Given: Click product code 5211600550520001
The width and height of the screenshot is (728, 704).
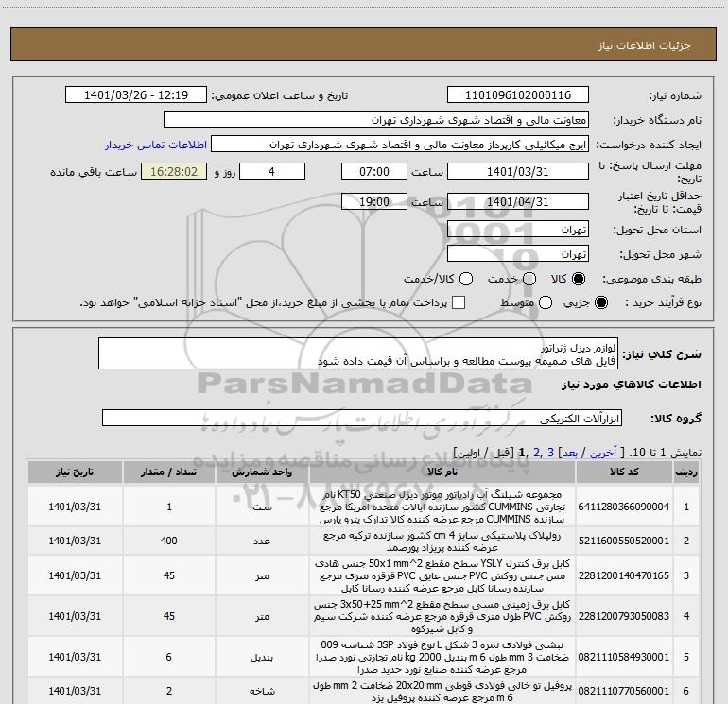Looking at the screenshot, I should pyautogui.click(x=624, y=541).
